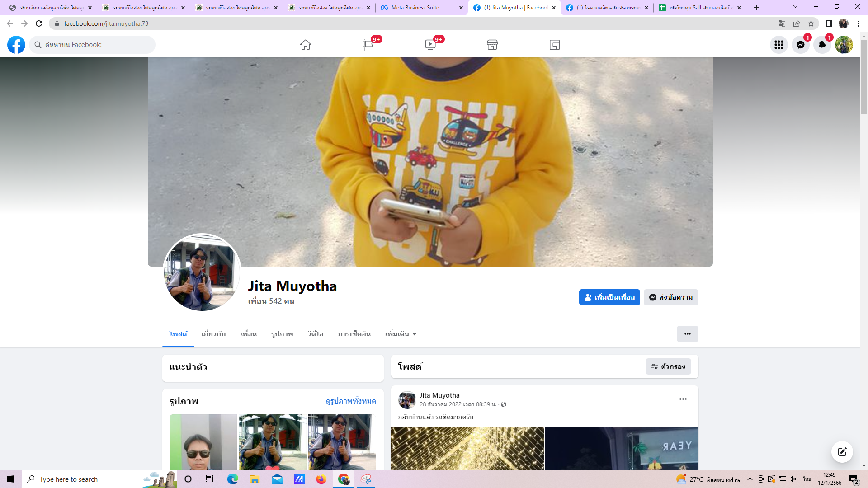Viewport: 868px width, 488px height.
Task: Open the Pages flag icon
Action: (x=368, y=45)
